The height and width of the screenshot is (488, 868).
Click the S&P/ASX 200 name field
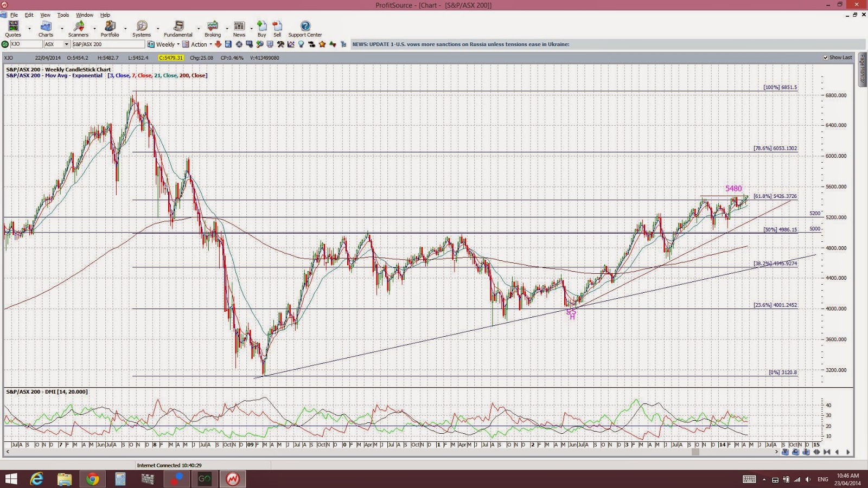coord(108,44)
